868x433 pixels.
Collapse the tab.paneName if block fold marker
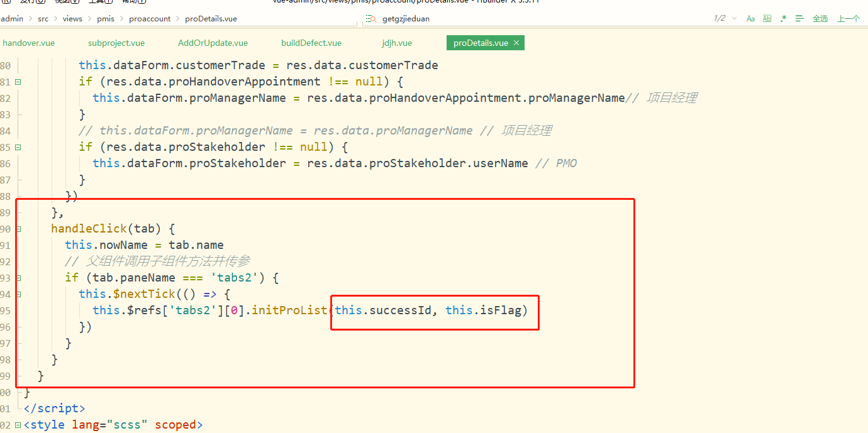coord(18,278)
